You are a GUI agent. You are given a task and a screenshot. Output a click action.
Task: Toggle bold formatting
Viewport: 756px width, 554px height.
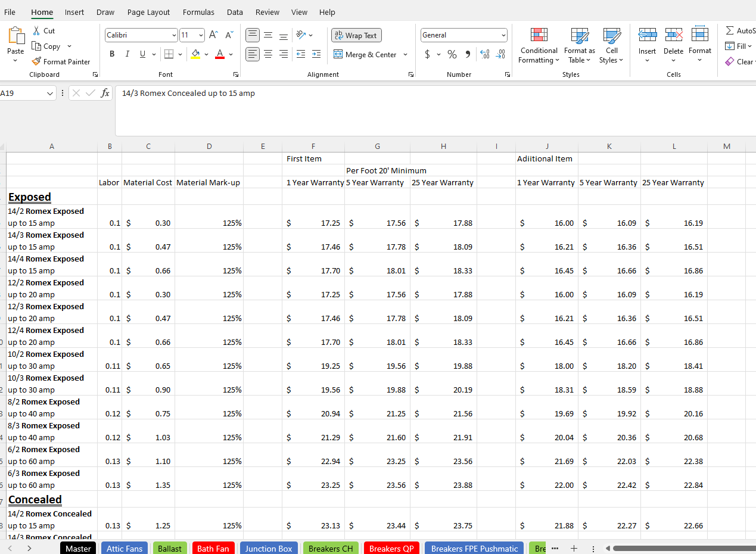tap(112, 54)
